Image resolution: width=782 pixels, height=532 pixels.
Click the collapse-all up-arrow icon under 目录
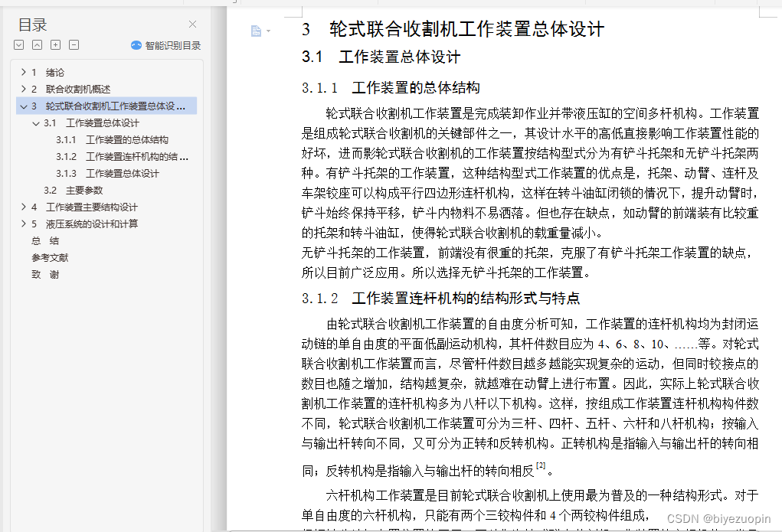pyautogui.click(x=38, y=45)
